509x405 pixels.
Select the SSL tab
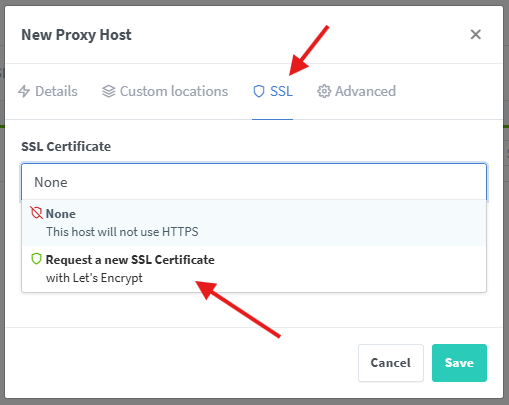(273, 91)
